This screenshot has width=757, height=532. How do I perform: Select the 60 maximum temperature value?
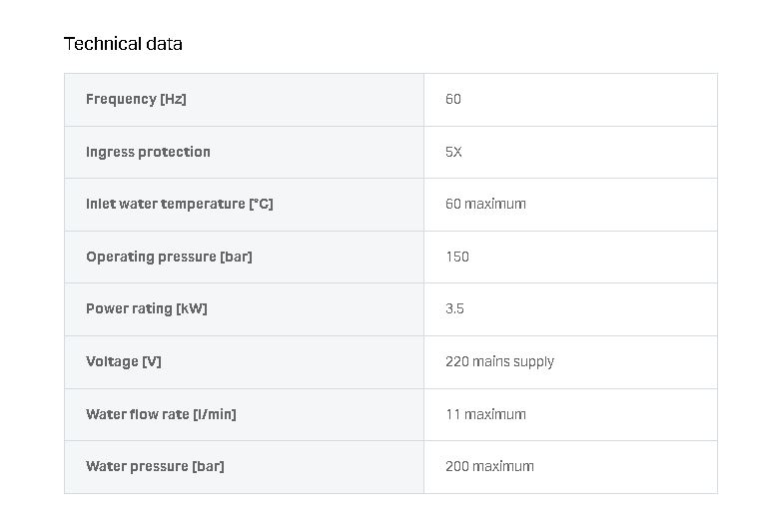click(485, 204)
